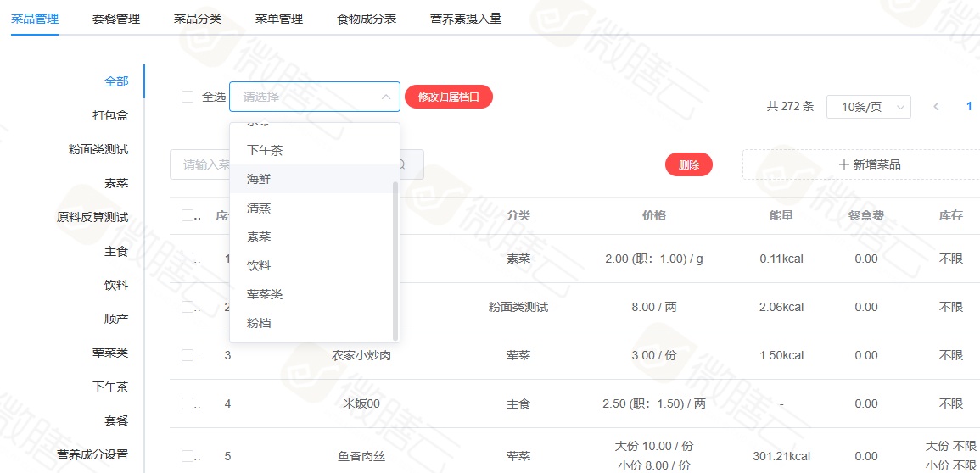Select 下午茶 option in dropdown list

pos(264,150)
